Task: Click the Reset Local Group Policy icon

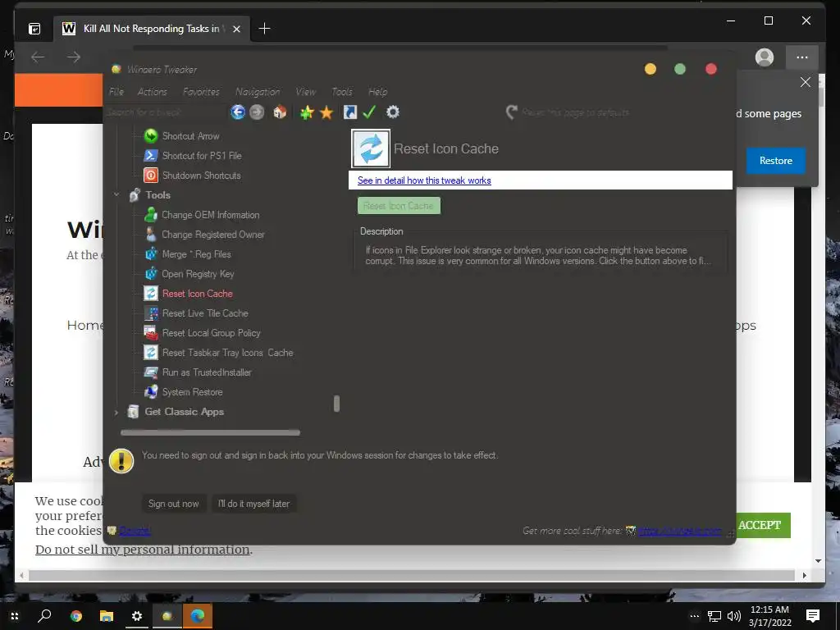Action: (x=151, y=333)
